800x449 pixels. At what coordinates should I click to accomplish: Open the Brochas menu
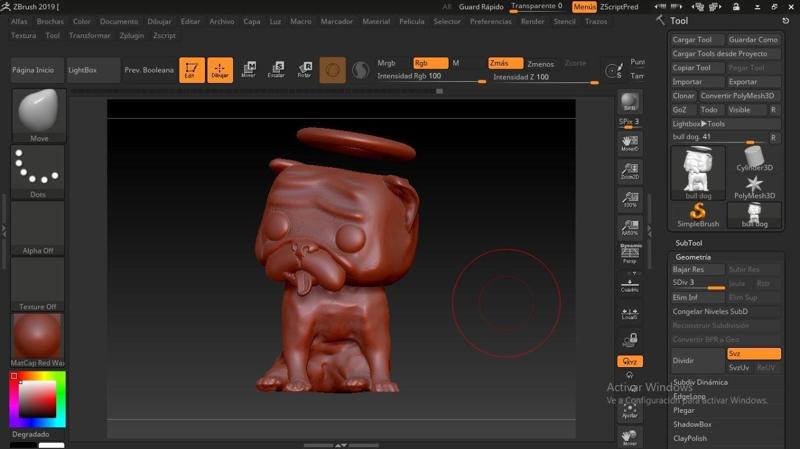point(50,21)
